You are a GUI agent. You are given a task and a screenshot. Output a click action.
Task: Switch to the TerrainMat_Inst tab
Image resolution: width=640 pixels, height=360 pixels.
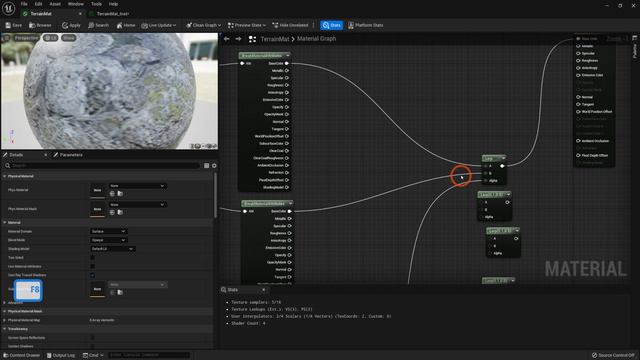[112, 13]
